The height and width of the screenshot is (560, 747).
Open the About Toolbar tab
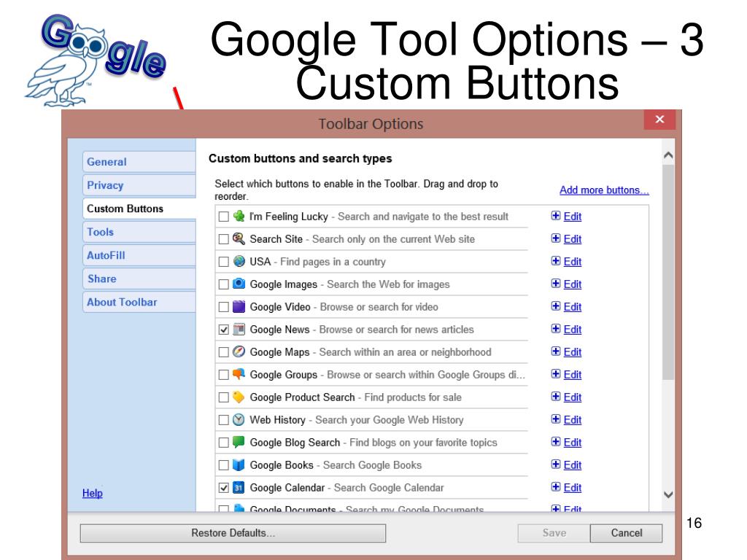pyautogui.click(x=139, y=302)
